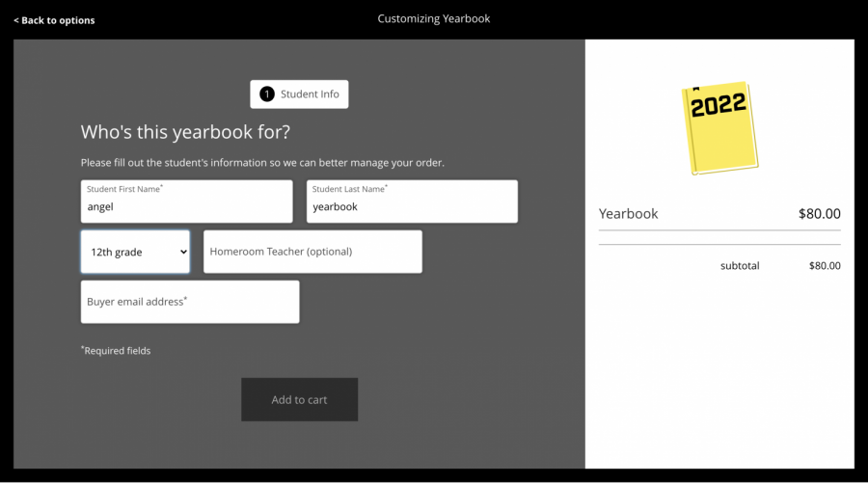Image resolution: width=868 pixels, height=483 pixels.
Task: Click the Student First Name field
Action: [186, 201]
